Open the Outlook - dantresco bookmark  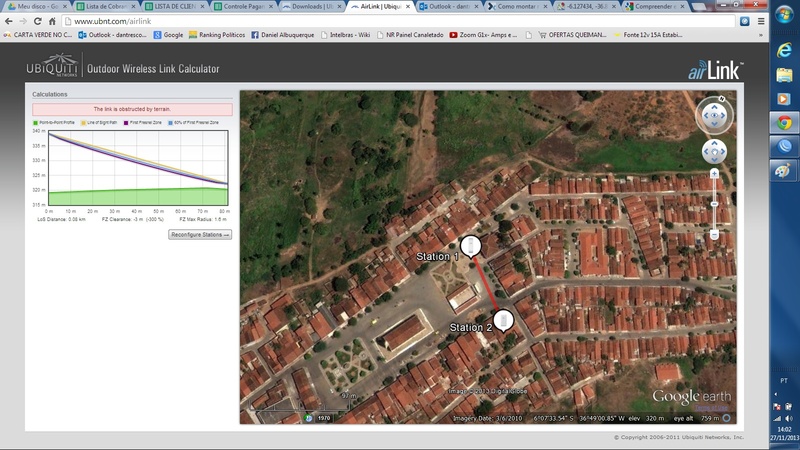(x=112, y=35)
